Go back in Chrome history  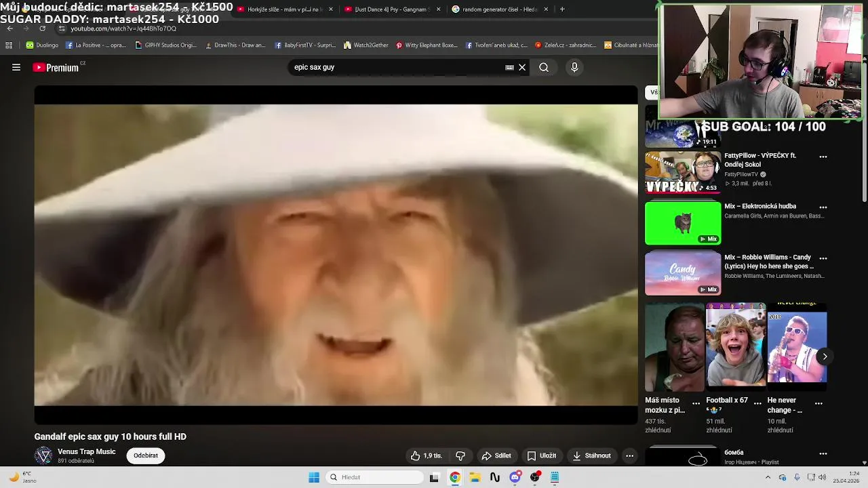9,28
